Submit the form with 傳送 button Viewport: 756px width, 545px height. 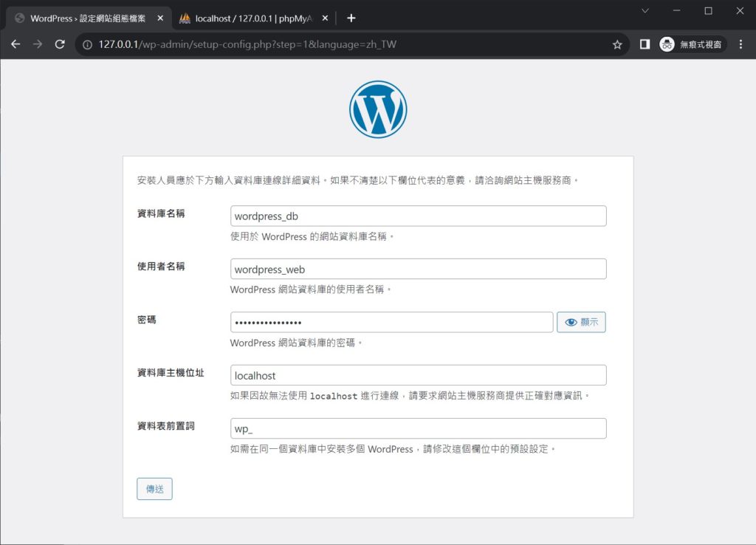coord(154,489)
